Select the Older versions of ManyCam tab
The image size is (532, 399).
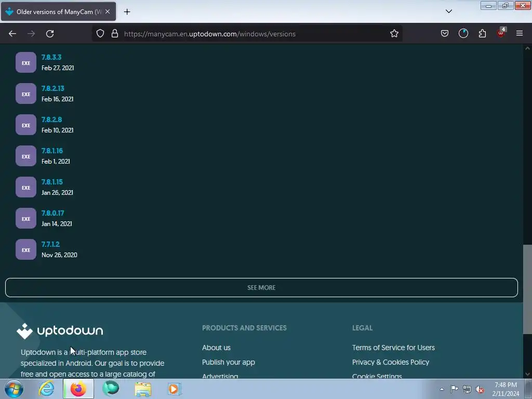pyautogui.click(x=58, y=11)
